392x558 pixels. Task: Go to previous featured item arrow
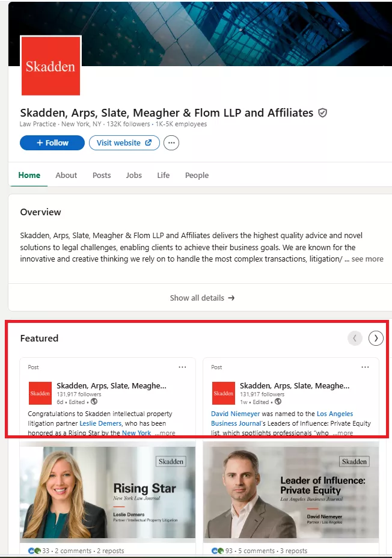click(x=355, y=338)
